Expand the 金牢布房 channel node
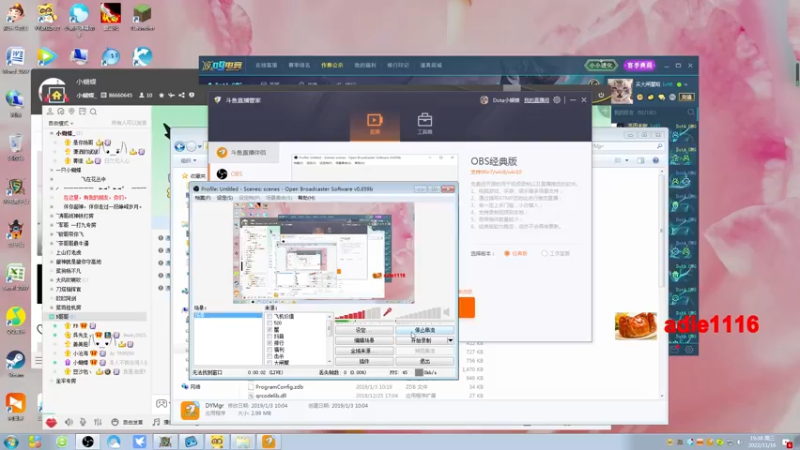 coord(52,381)
